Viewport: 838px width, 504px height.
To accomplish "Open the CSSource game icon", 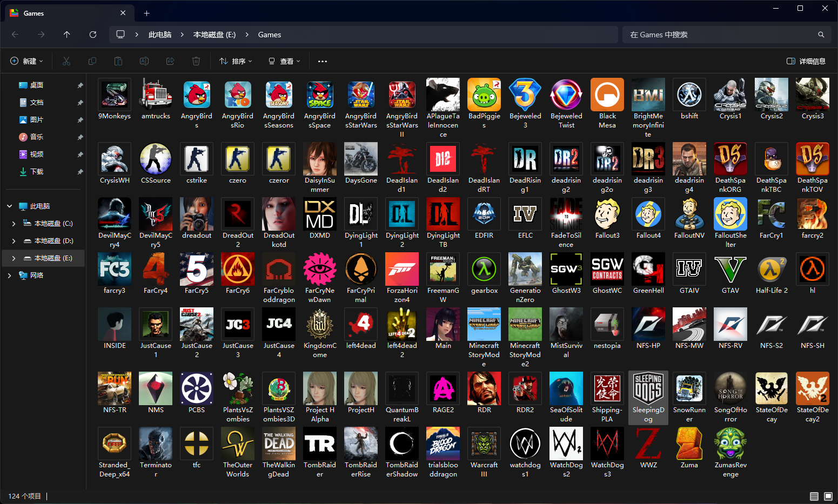I will pyautogui.click(x=156, y=159).
